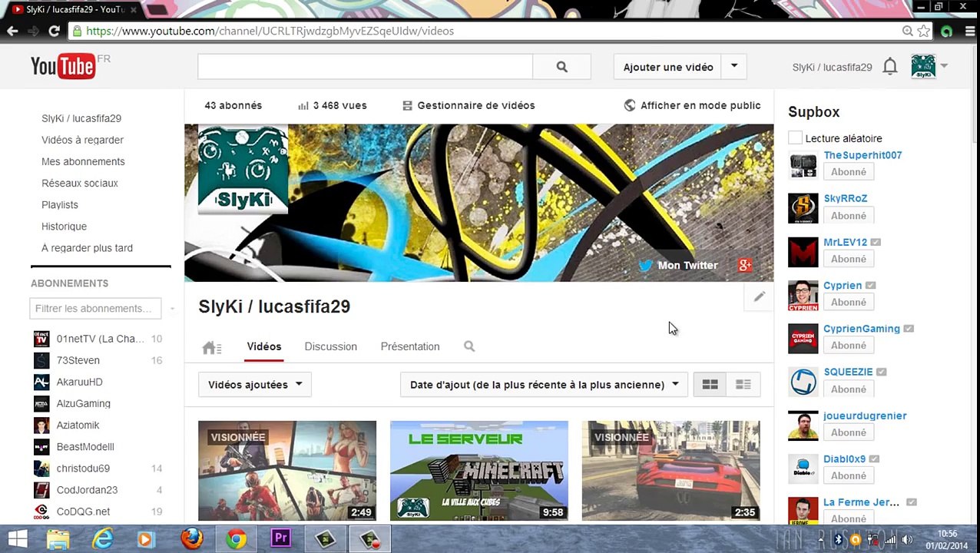Open Historique in sidebar
The width and height of the screenshot is (980, 553).
(64, 227)
